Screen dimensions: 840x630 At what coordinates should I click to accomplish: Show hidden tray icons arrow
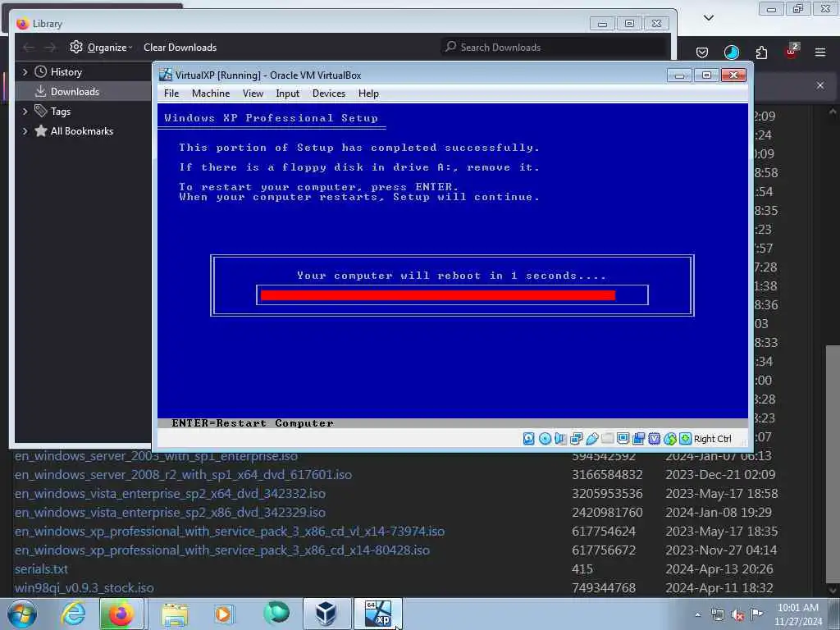click(697, 615)
